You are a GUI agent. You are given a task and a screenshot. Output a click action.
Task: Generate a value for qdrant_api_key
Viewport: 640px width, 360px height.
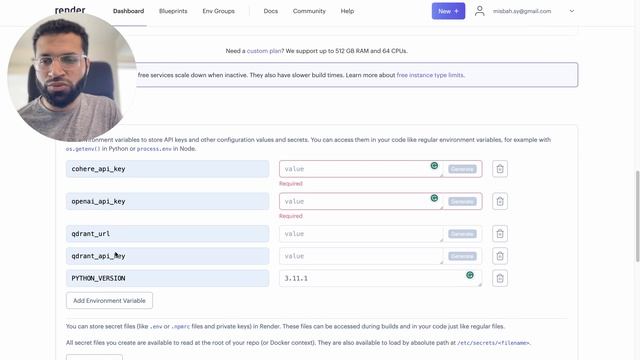[x=462, y=256]
